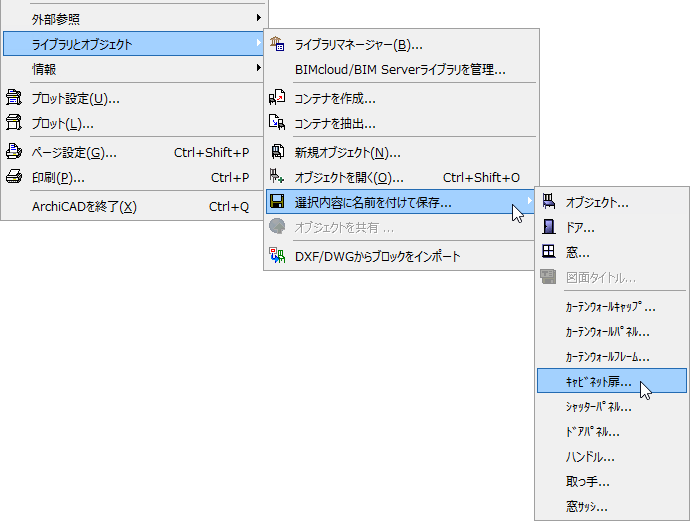Select ライブラリとオブジェクト in the menu
The height and width of the screenshot is (521, 690).
pyautogui.click(x=134, y=44)
